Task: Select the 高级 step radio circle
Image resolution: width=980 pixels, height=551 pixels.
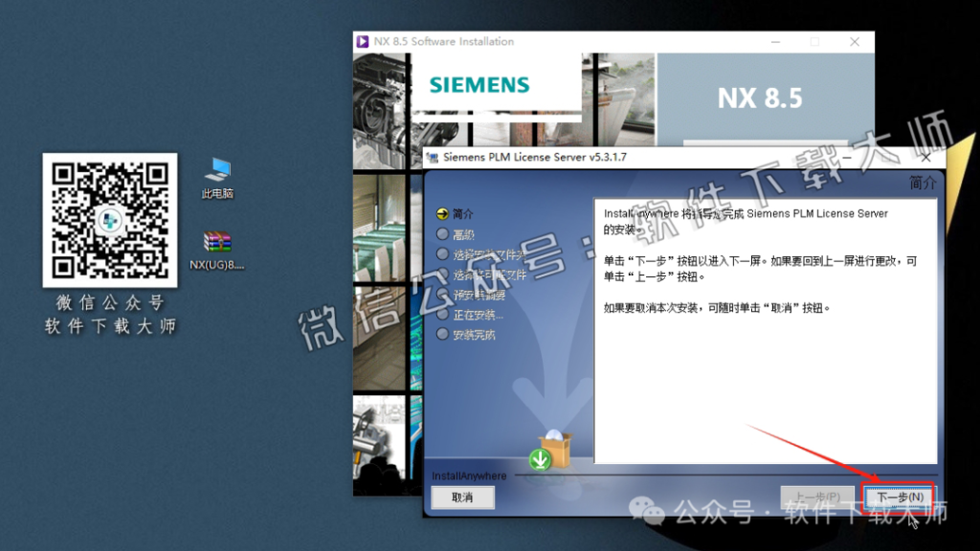Action: (441, 233)
